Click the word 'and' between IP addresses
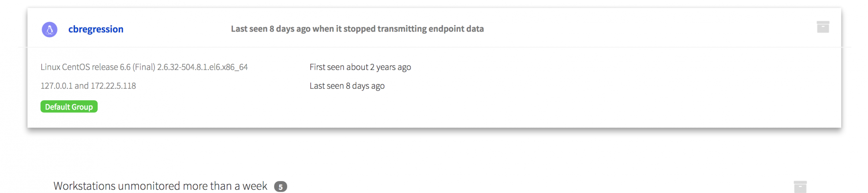The image size is (868, 193). tap(82, 86)
